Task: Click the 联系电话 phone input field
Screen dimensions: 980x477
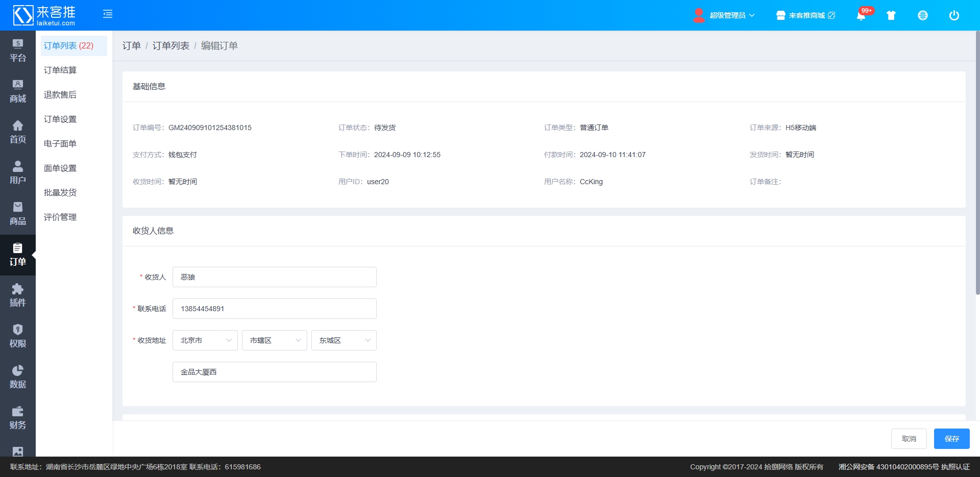Action: tap(275, 309)
